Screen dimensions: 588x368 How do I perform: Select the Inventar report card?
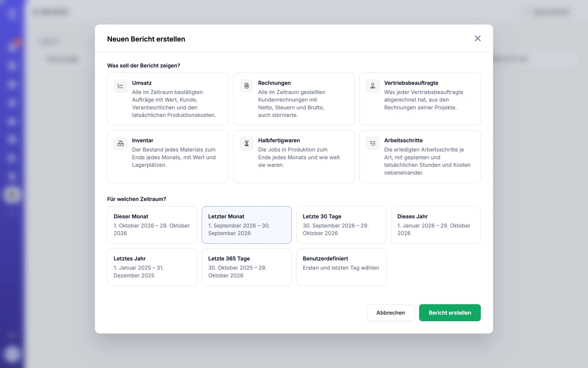[168, 156]
